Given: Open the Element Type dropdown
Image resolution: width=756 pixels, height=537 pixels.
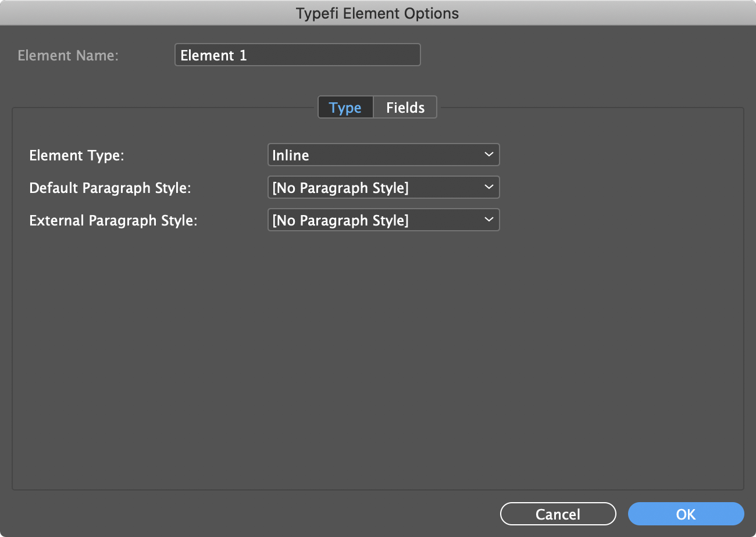Looking at the screenshot, I should [x=383, y=155].
